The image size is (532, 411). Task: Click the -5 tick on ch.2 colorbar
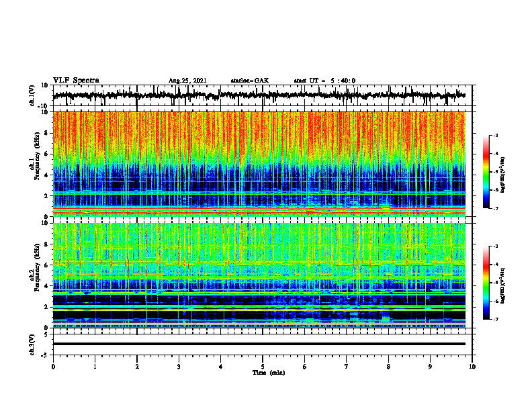[495, 283]
